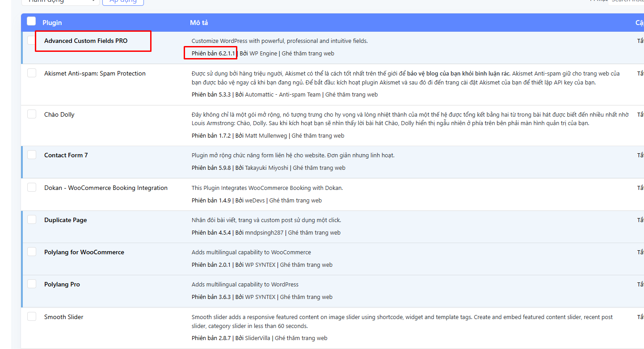The height and width of the screenshot is (349, 644).
Task: Open Automattic - Anti-spam Team author link
Action: 283,95
